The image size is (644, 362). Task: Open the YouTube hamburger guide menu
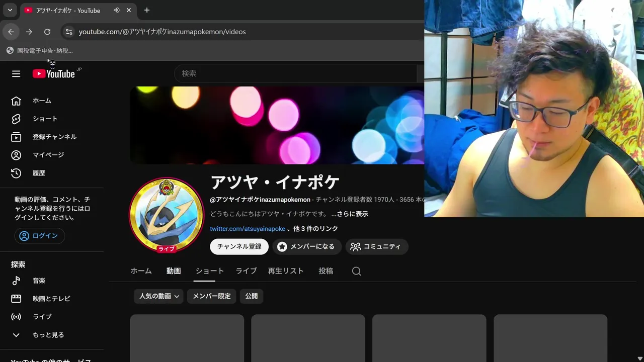(x=16, y=74)
